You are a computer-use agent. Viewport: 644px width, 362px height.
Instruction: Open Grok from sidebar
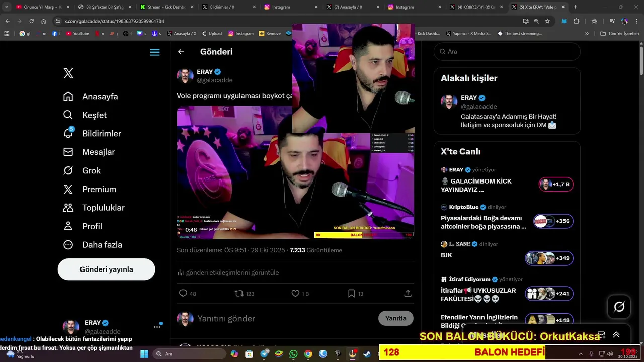click(x=82, y=170)
